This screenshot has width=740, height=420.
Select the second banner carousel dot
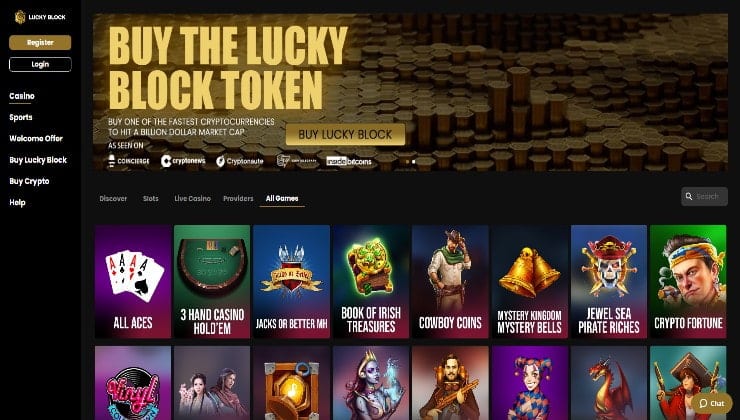pyautogui.click(x=413, y=162)
